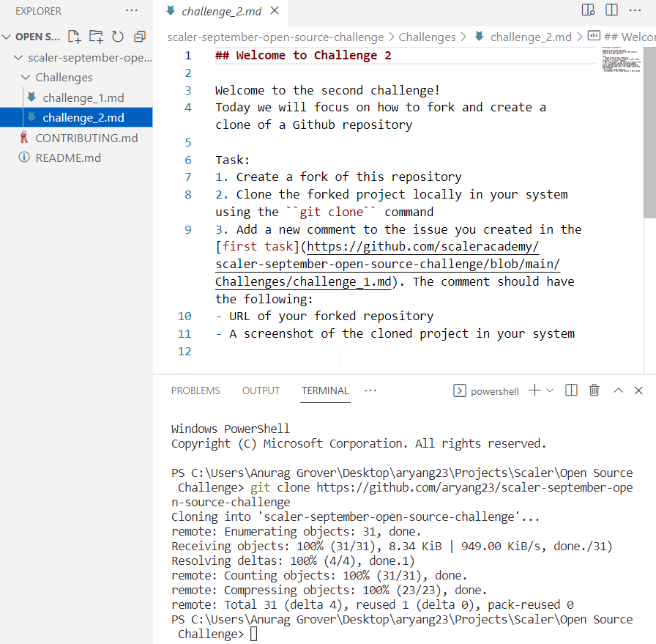Image resolution: width=656 pixels, height=644 pixels.
Task: Open Markdown preview to the side
Action: click(588, 10)
